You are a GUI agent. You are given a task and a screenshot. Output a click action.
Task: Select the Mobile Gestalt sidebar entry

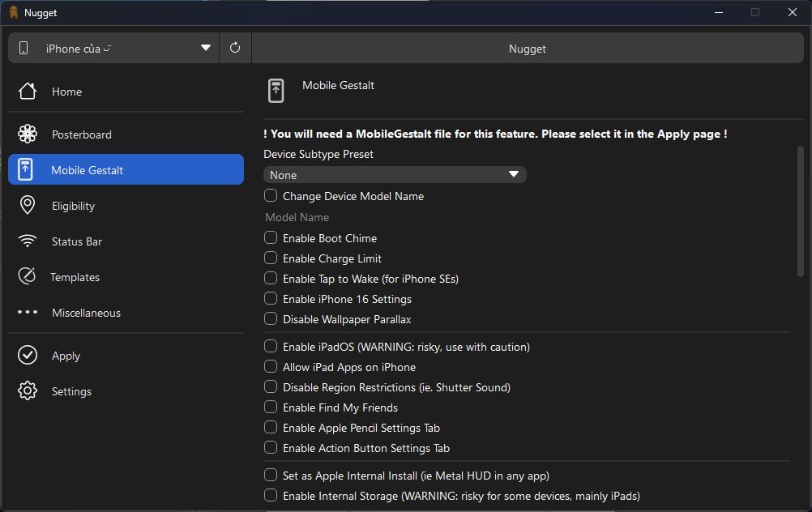point(126,169)
